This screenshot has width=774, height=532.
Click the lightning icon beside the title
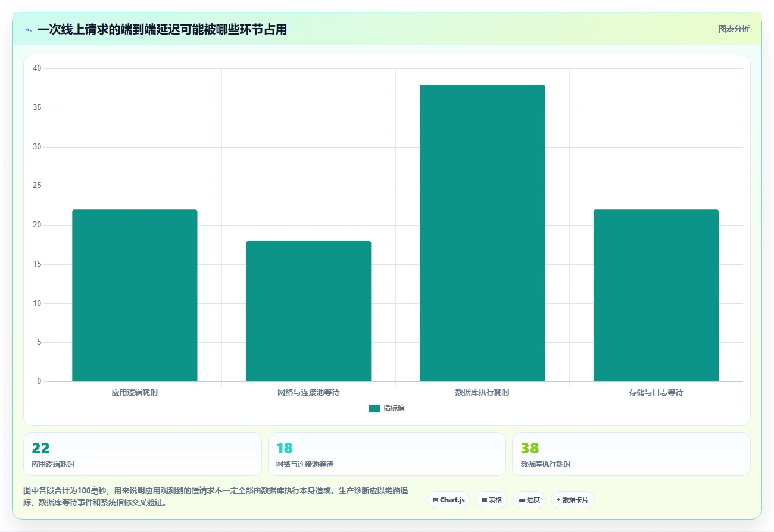[28, 30]
